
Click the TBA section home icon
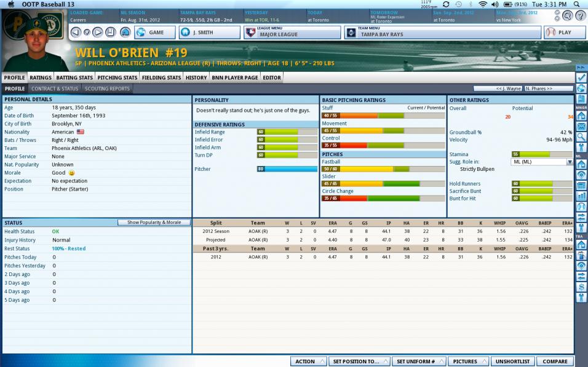point(581,245)
